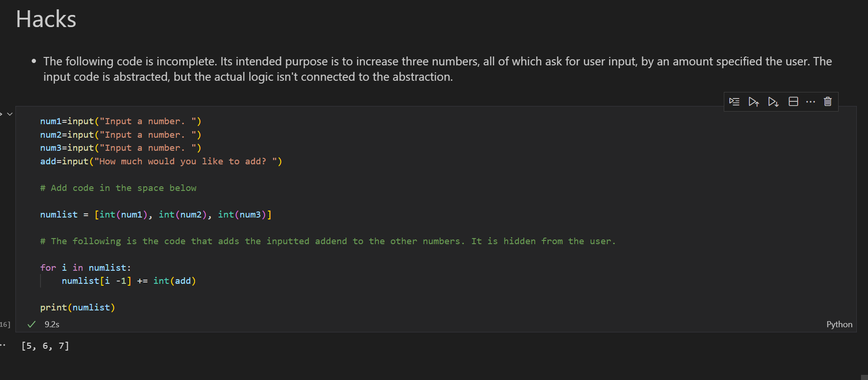
Task: Place cursor on the num2=input line
Action: pos(121,135)
